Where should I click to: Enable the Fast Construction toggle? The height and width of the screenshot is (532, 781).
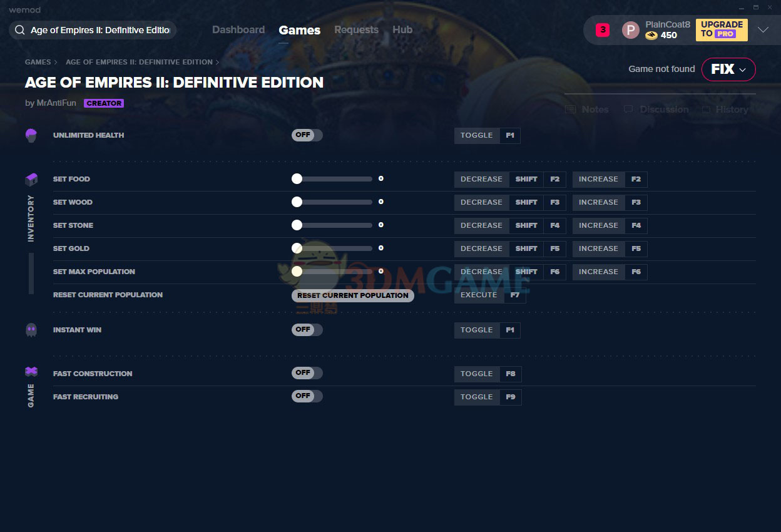click(307, 373)
